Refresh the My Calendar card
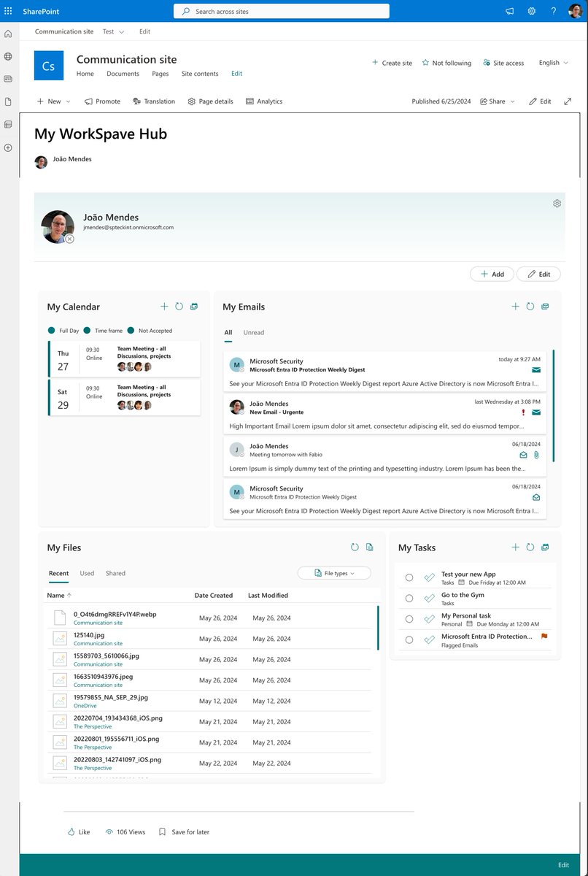The height and width of the screenshot is (876, 588). click(179, 307)
